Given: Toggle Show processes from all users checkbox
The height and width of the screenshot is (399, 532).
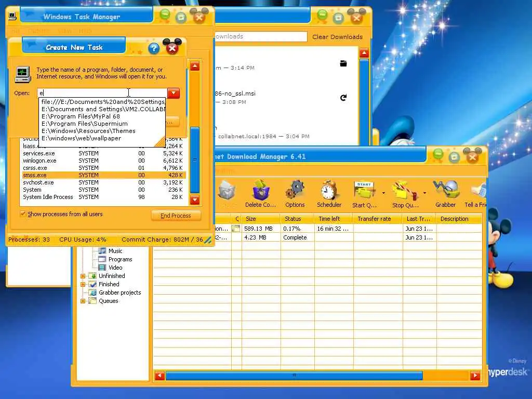Looking at the screenshot, I should point(23,214).
